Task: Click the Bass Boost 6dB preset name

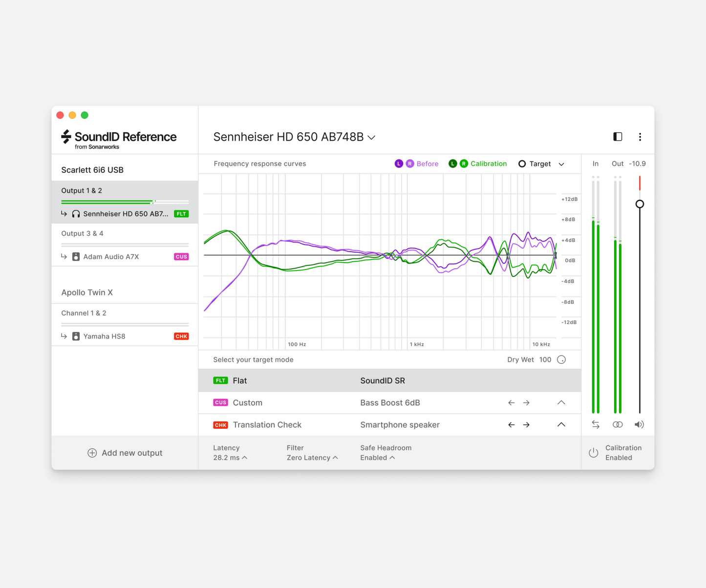Action: 390,403
